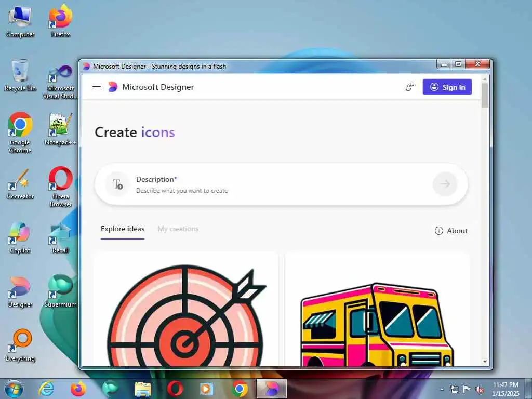
Task: Switch to the Explore ideas tab
Action: (123, 229)
